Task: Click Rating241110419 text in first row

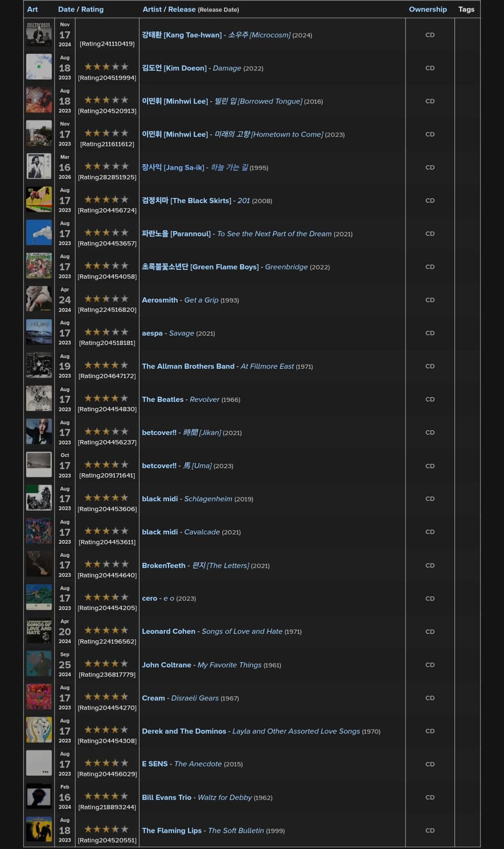Action: coord(107,44)
